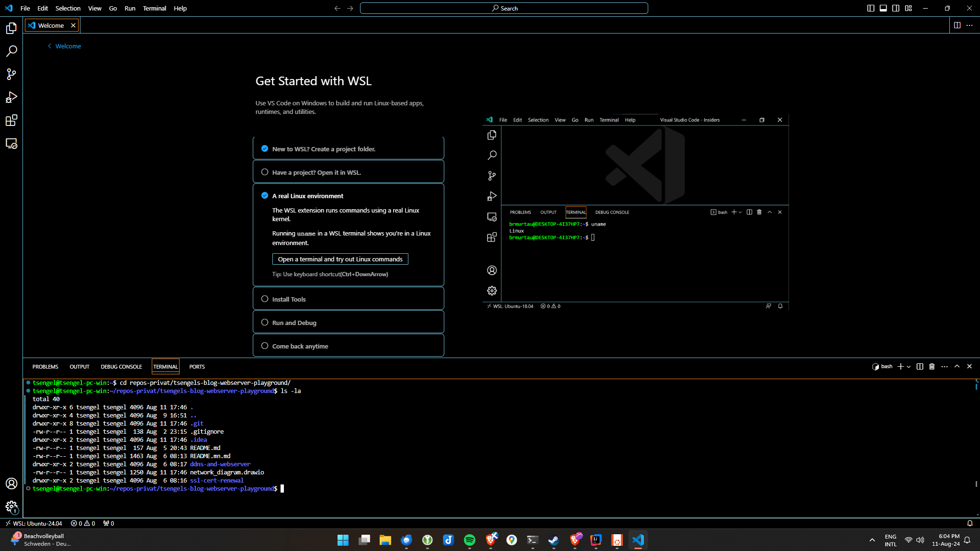Viewport: 980px width, 551px height.
Task: Toggle 'A real Linux environment' step check
Action: click(265, 196)
